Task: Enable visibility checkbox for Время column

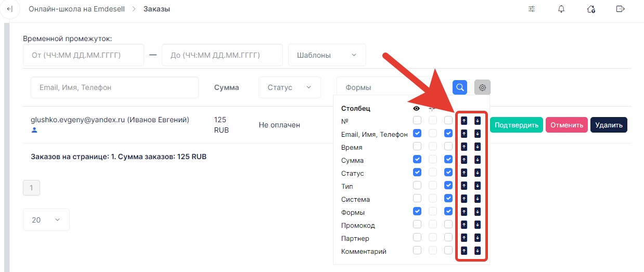Action: pyautogui.click(x=417, y=147)
